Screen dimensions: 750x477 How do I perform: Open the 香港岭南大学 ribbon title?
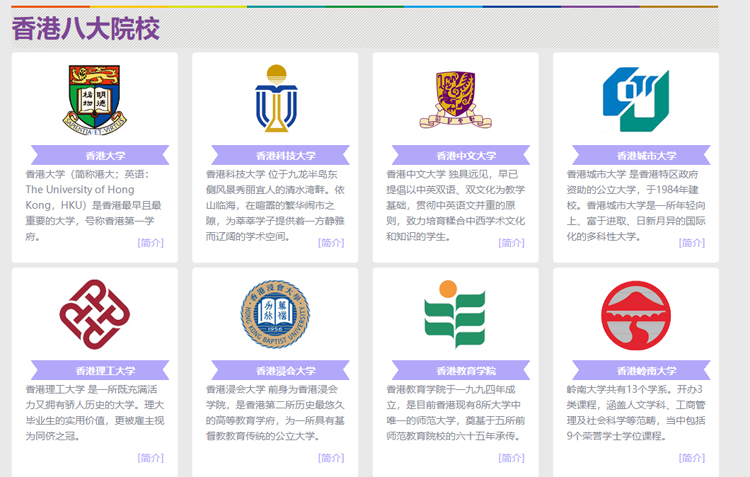coord(641,371)
